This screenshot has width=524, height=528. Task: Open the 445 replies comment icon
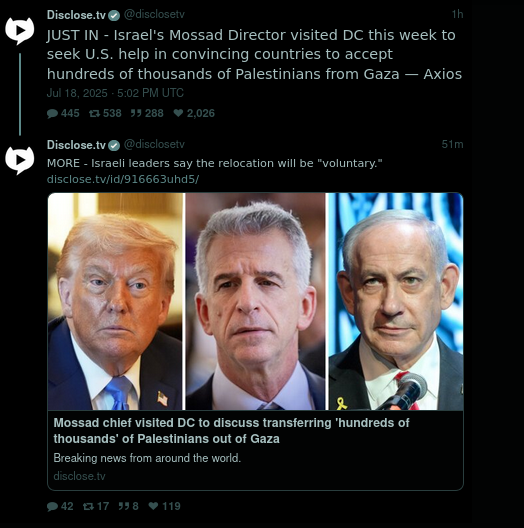click(x=52, y=113)
